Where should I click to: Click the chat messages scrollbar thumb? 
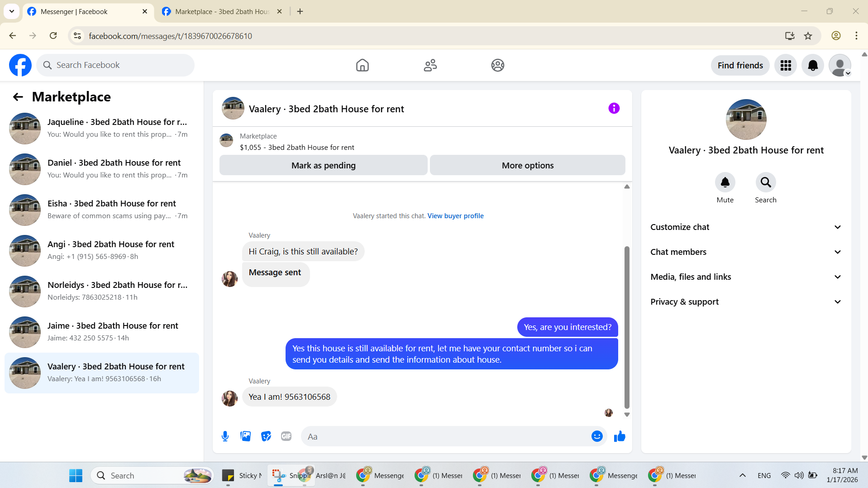point(627,327)
